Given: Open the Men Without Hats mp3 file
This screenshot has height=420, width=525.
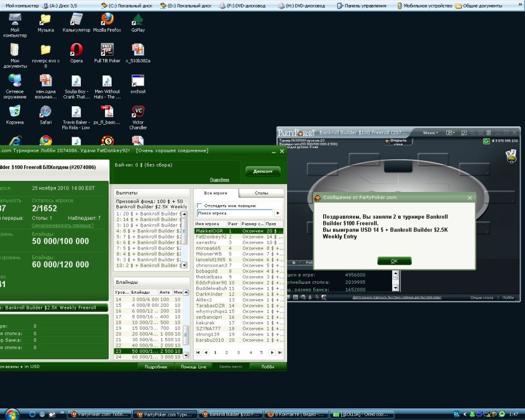Looking at the screenshot, I should (107, 86).
